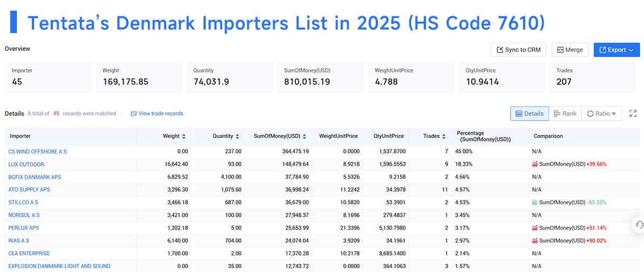Click the Sync to CRM button
Viewport: 644px width, 280px height.
click(518, 50)
